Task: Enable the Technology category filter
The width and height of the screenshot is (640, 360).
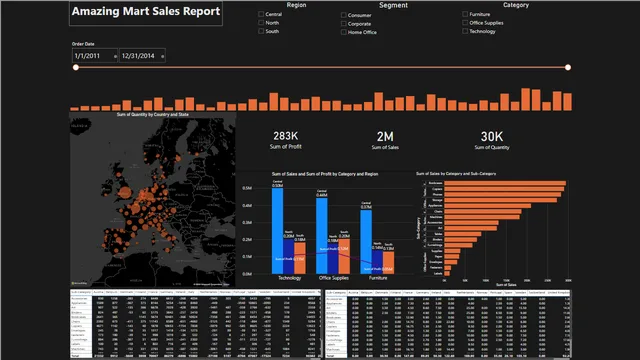Action: [x=465, y=31]
